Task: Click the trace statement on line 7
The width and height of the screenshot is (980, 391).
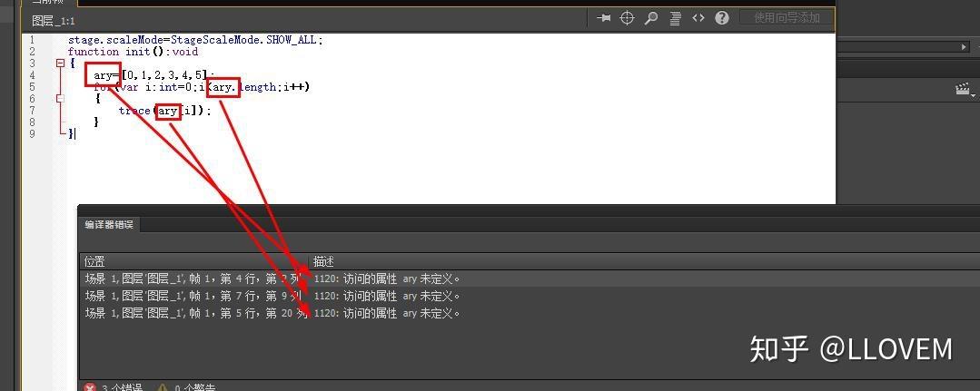Action: coord(165,111)
